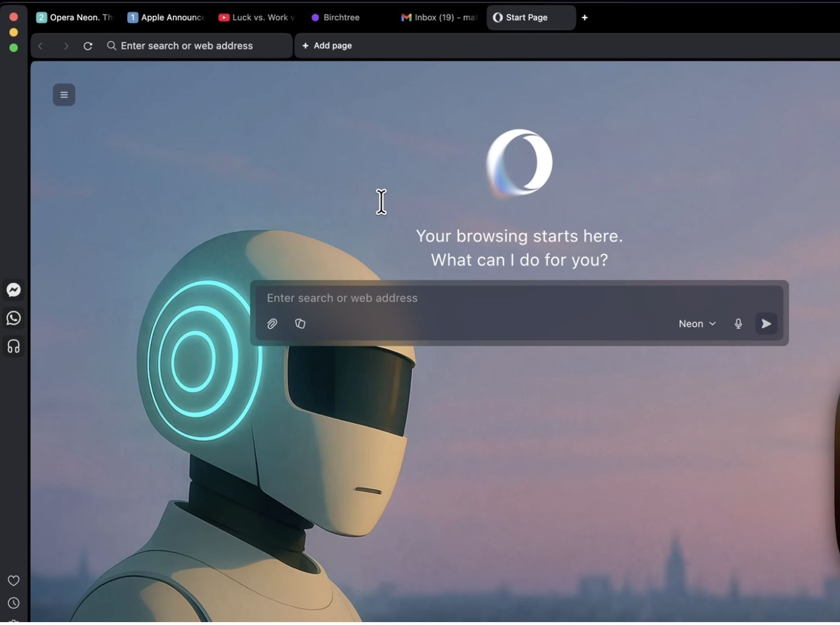840x625 pixels.
Task: Click the green fullscreen window button
Action: click(x=13, y=48)
